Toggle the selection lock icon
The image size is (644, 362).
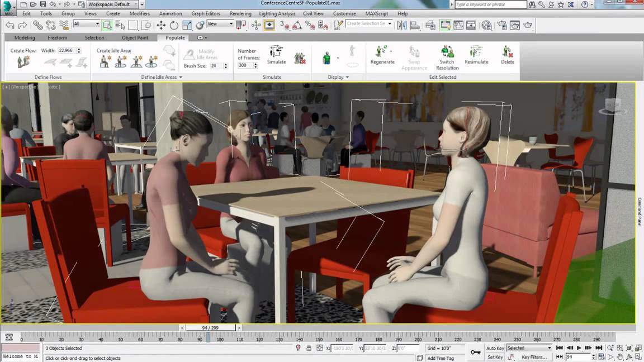coord(309,348)
